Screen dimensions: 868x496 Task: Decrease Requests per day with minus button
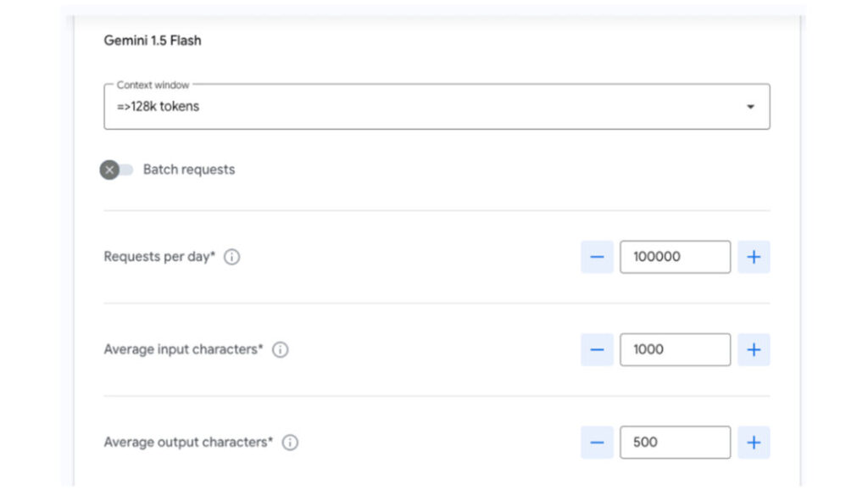[597, 257]
